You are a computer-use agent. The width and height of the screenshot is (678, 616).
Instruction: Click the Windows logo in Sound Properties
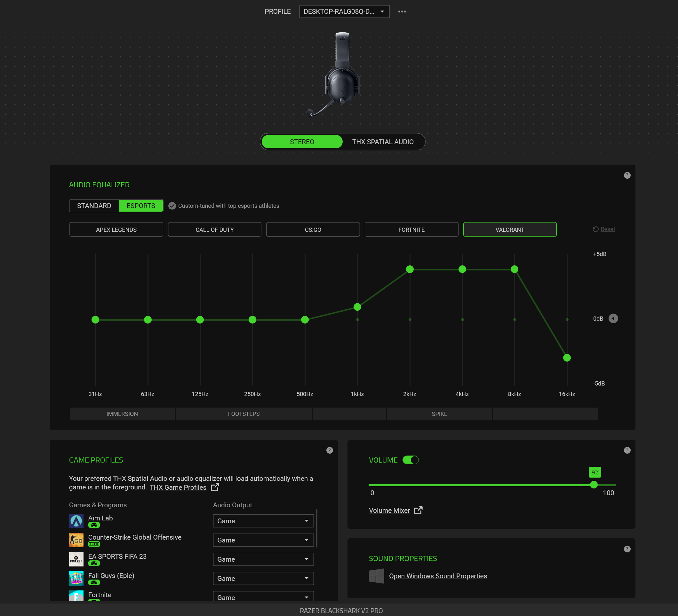tap(376, 576)
